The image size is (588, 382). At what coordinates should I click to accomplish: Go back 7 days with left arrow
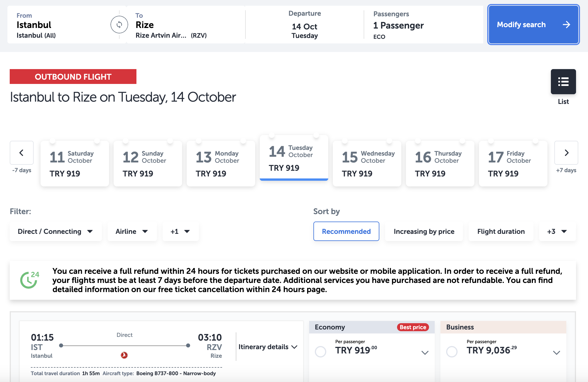[x=22, y=153]
